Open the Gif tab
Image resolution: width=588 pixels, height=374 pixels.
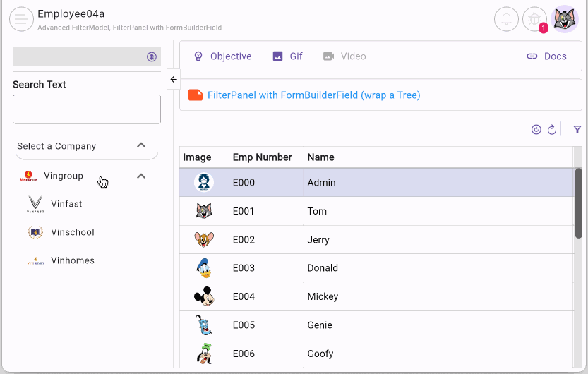pyautogui.click(x=288, y=56)
